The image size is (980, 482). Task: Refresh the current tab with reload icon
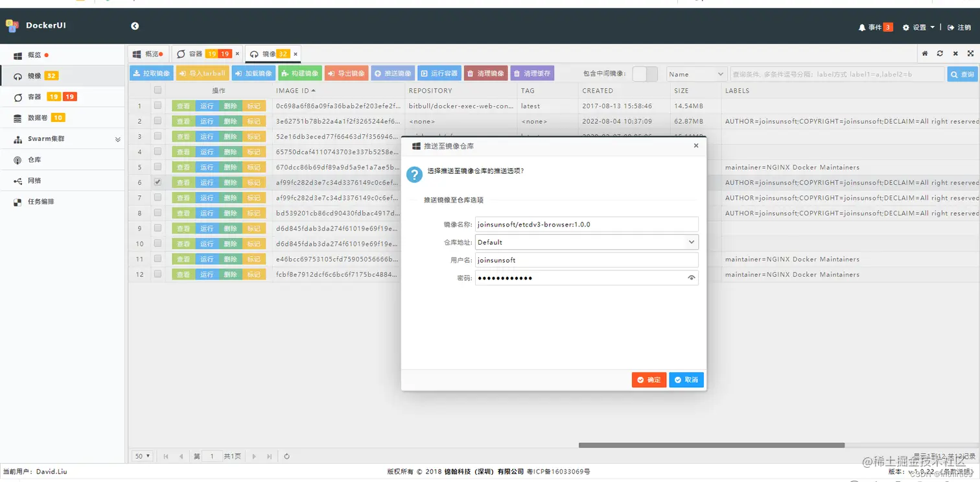[x=940, y=54]
